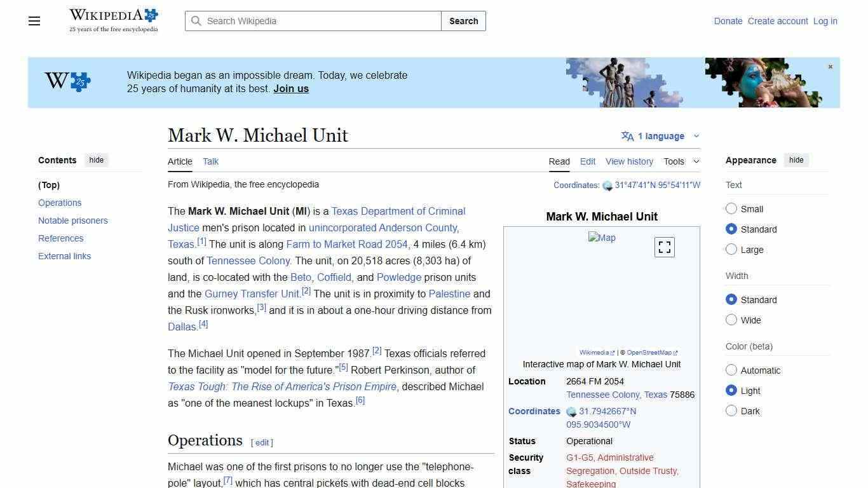Click the search magnifying glass icon
Image resolution: width=868 pixels, height=488 pixels.
(x=197, y=21)
